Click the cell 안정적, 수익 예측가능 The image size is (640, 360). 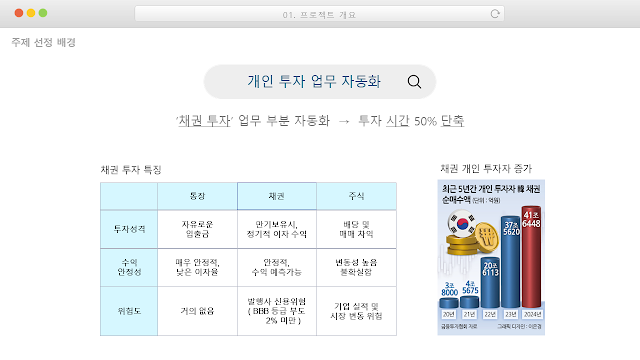277,267
